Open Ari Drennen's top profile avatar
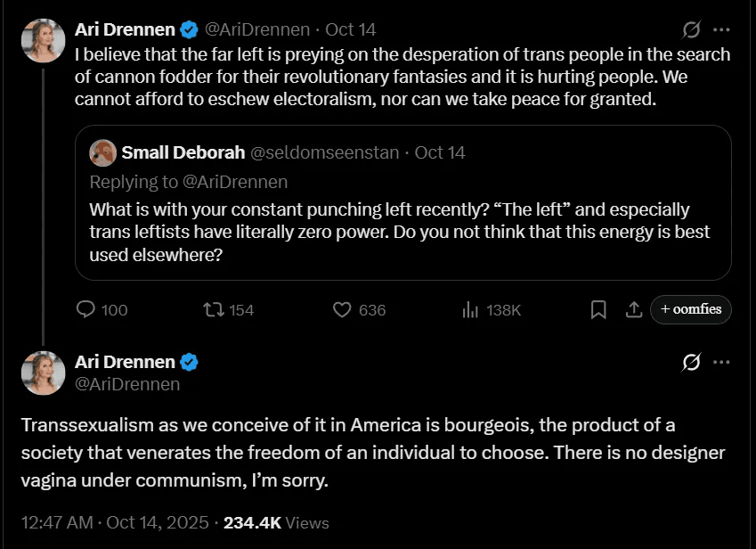The width and height of the screenshot is (756, 549). [x=43, y=40]
